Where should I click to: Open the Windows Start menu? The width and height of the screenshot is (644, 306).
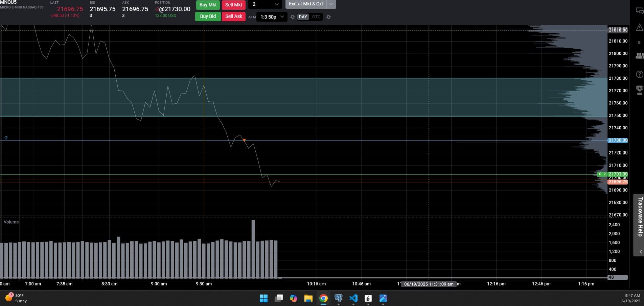pos(263,298)
